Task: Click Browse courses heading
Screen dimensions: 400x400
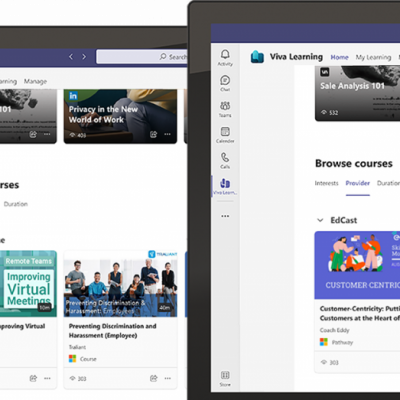Action: 354,163
